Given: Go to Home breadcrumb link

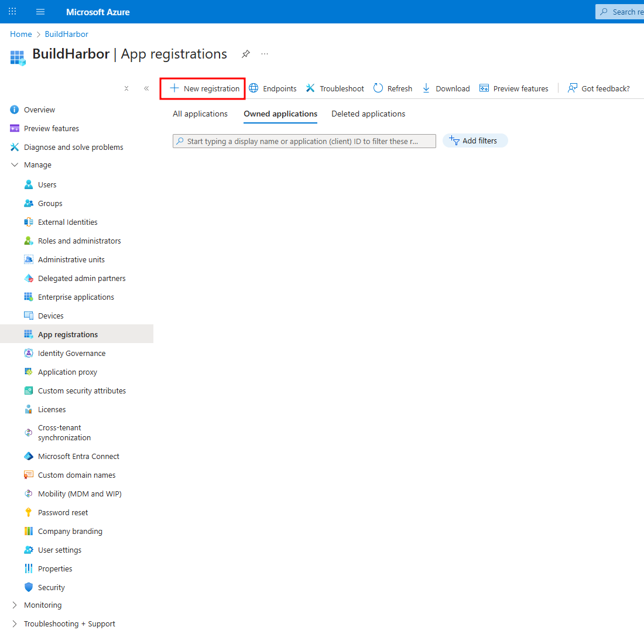Looking at the screenshot, I should tap(21, 34).
